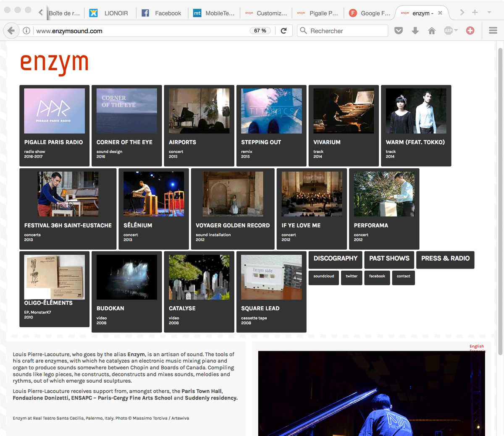
Task: Open the Pocket save icon
Action: point(399,31)
